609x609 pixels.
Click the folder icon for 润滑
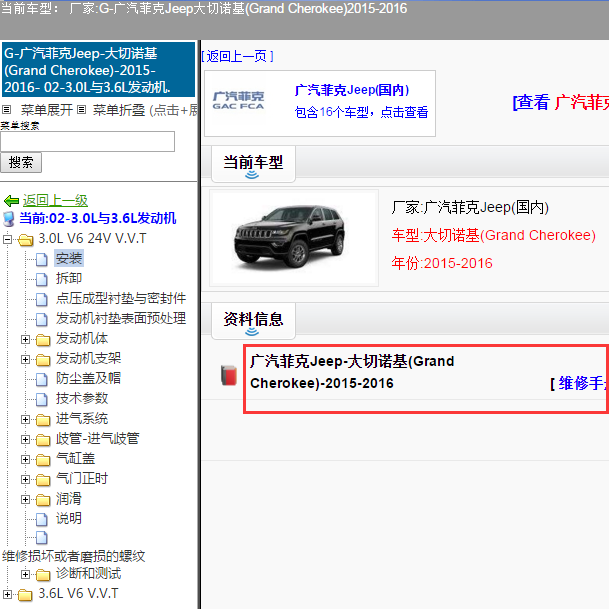[43, 500]
